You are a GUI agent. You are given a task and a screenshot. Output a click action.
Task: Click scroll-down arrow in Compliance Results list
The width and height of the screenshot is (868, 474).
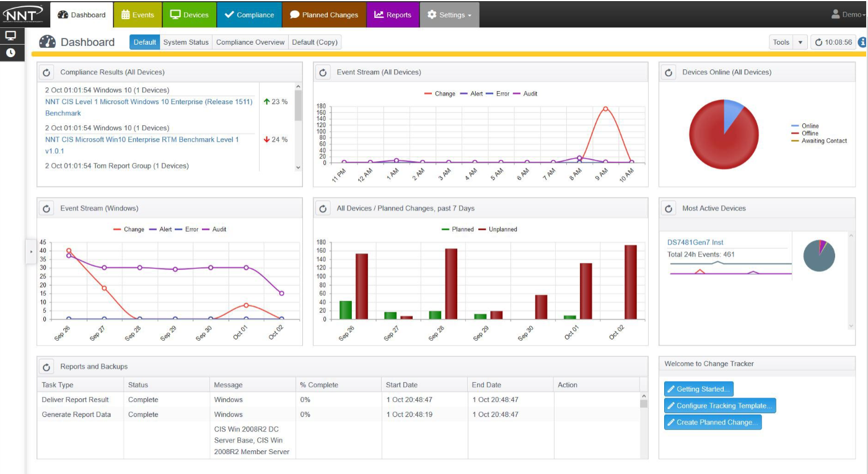pos(298,167)
